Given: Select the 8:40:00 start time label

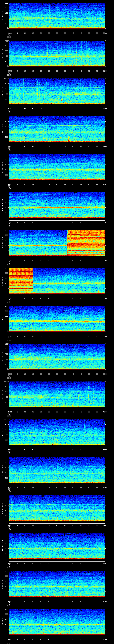Looking at the screenshot, I should (9, 450).
